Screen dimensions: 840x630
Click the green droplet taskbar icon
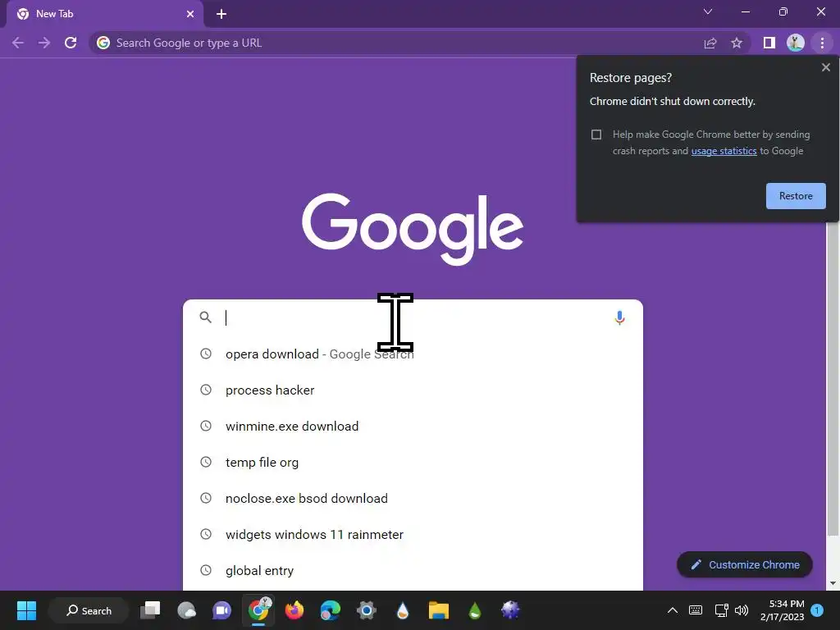[475, 610]
